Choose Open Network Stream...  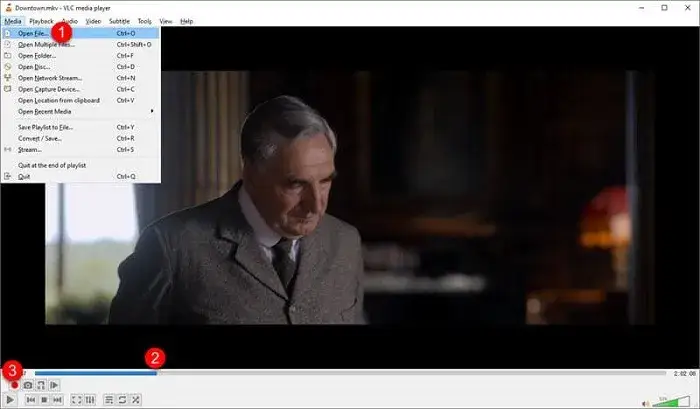click(x=80, y=78)
